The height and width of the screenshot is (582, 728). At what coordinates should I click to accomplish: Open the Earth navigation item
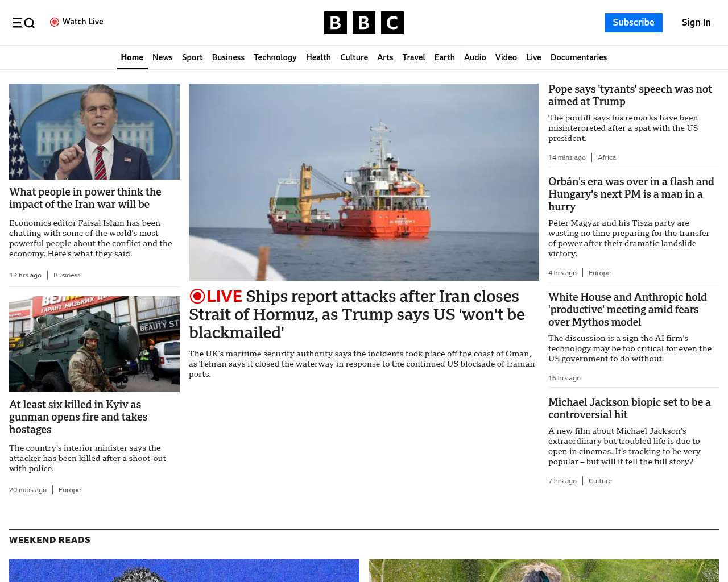tap(444, 57)
